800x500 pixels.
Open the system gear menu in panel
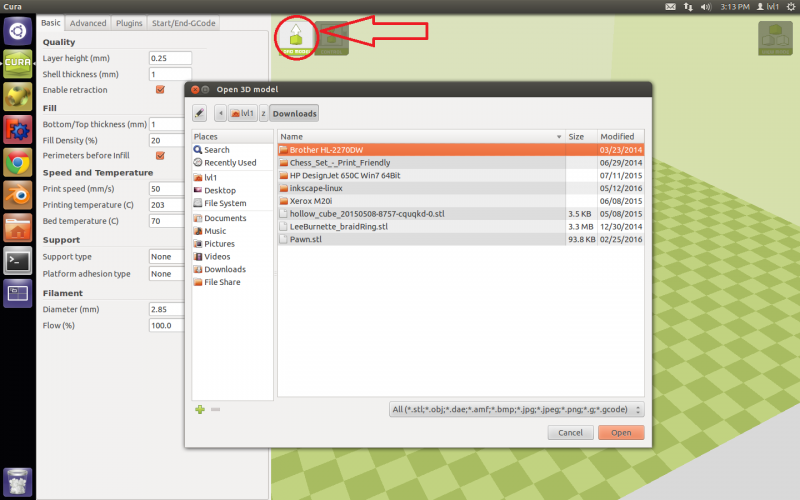tap(791, 7)
